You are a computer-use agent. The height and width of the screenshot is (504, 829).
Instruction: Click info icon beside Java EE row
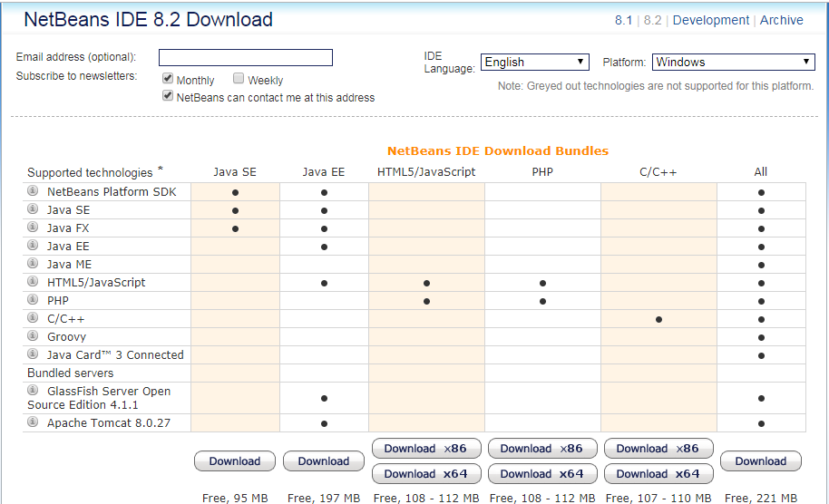[33, 245]
